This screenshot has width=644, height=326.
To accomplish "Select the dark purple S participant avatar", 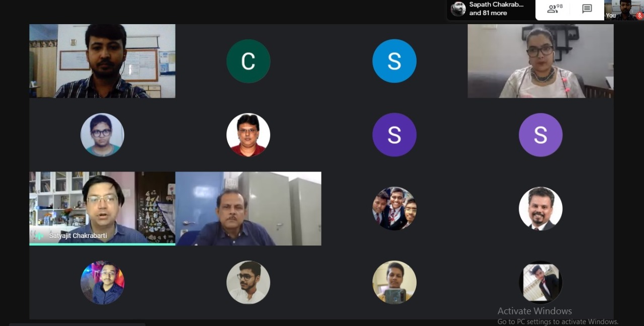I will [x=394, y=135].
